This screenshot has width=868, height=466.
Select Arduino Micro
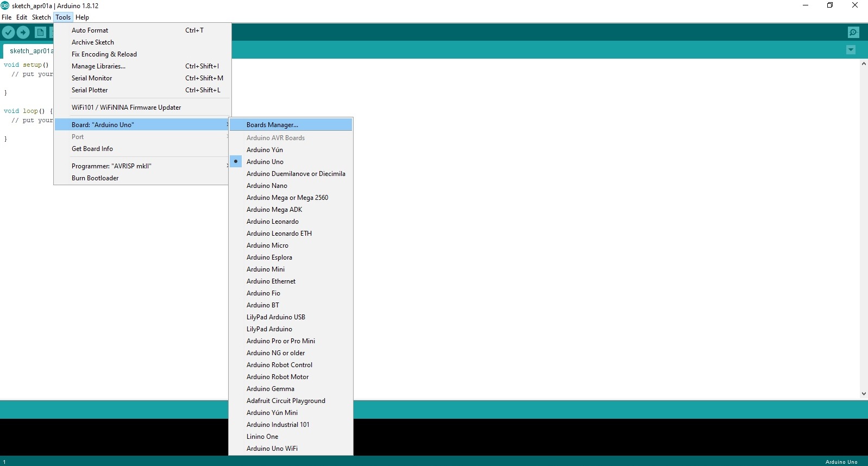[291, 245]
